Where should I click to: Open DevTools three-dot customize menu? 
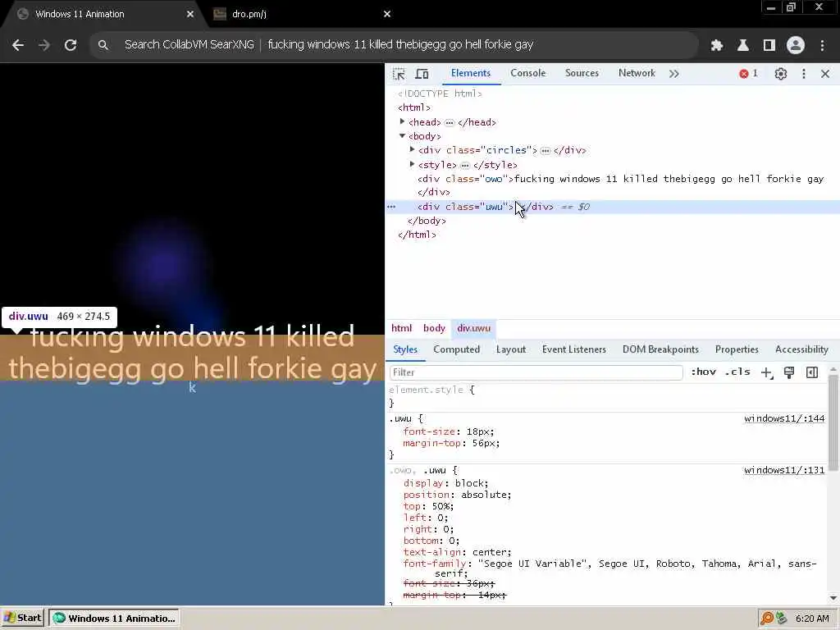click(x=804, y=74)
